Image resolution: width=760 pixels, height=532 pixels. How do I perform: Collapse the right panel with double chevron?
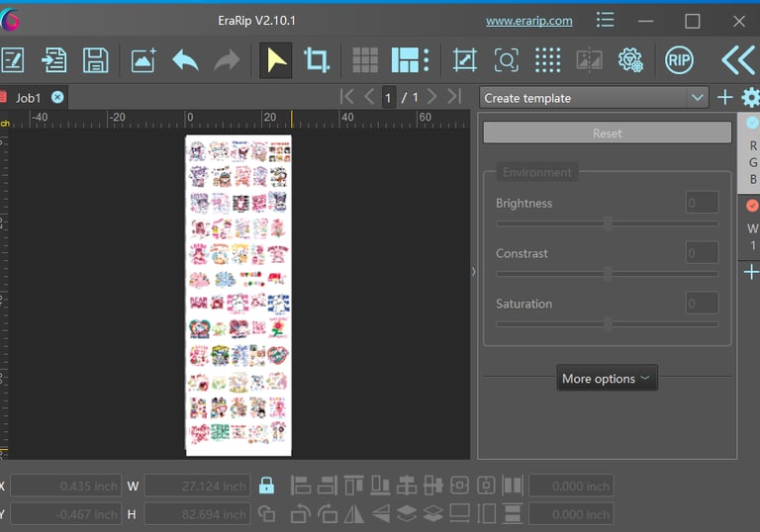point(737,60)
